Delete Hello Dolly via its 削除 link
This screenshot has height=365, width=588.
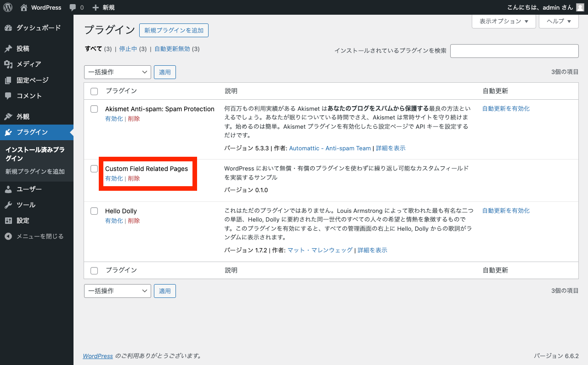[x=134, y=221]
